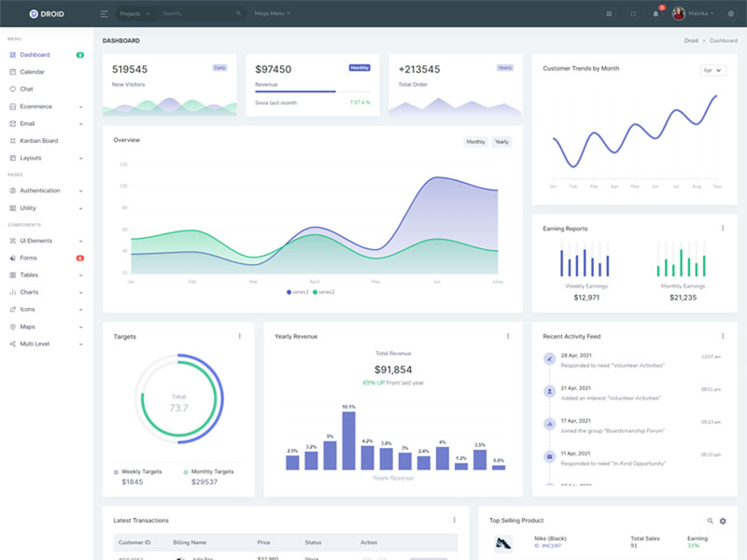Open the Targets card options menu
This screenshot has width=747, height=560.
coord(240,336)
